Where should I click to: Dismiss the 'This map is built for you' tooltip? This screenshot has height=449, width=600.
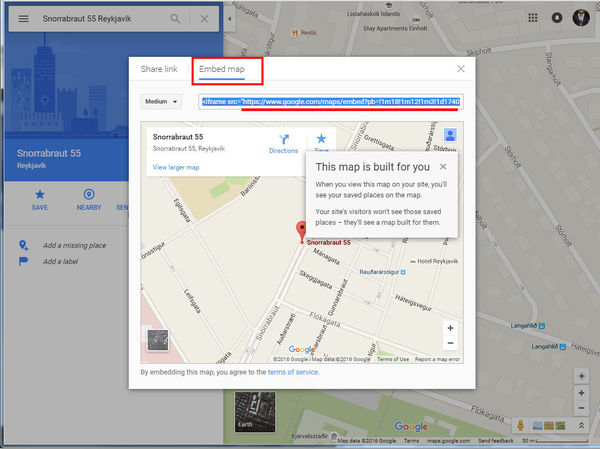tap(443, 167)
